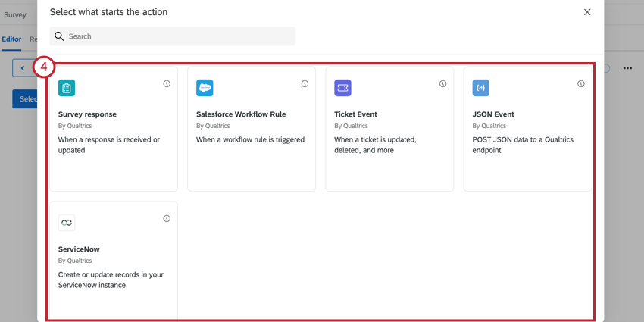Viewport: 644px width, 322px height.
Task: Close the Select what starts dialog
Action: pos(587,12)
